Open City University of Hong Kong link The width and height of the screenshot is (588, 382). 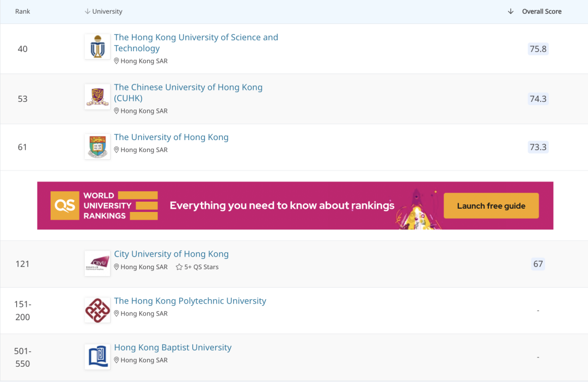pyautogui.click(x=171, y=254)
